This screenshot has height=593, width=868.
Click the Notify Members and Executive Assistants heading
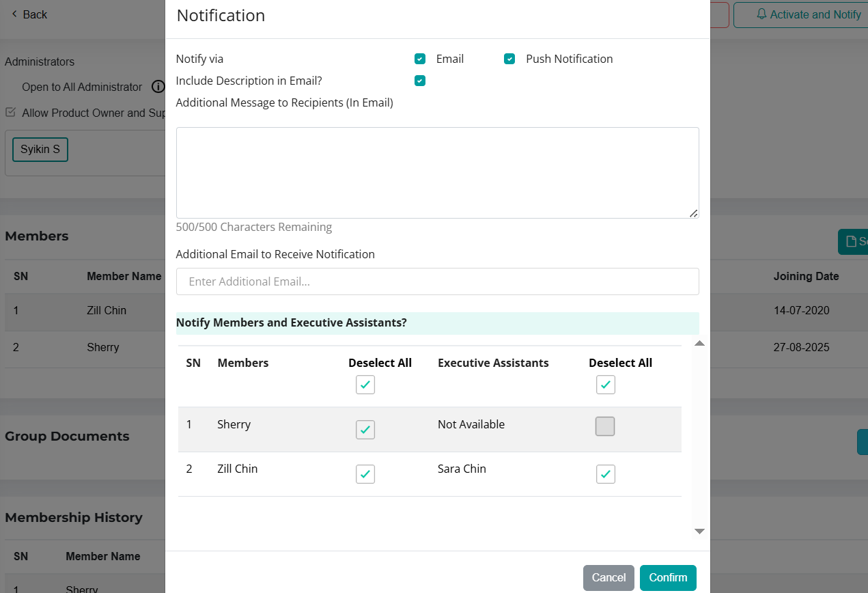click(x=292, y=322)
